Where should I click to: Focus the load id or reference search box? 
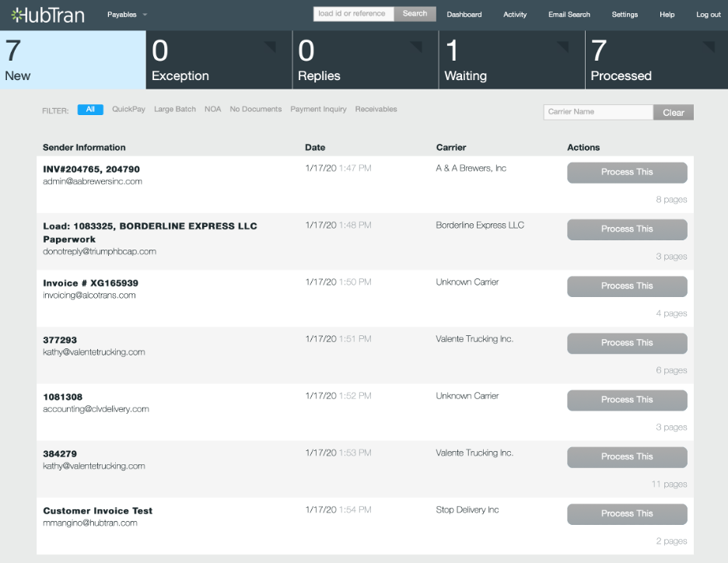pos(353,14)
